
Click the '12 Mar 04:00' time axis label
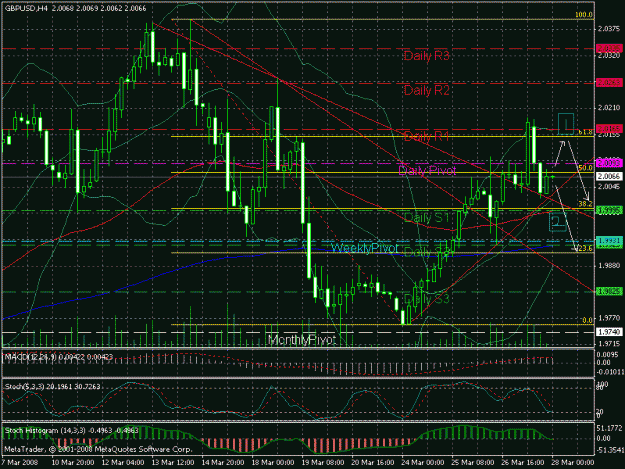coord(123,462)
